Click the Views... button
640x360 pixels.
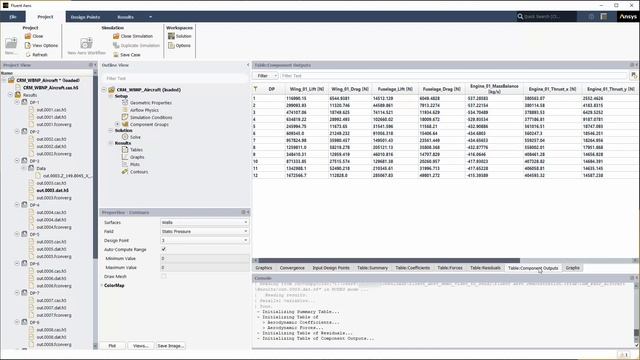coord(141,346)
